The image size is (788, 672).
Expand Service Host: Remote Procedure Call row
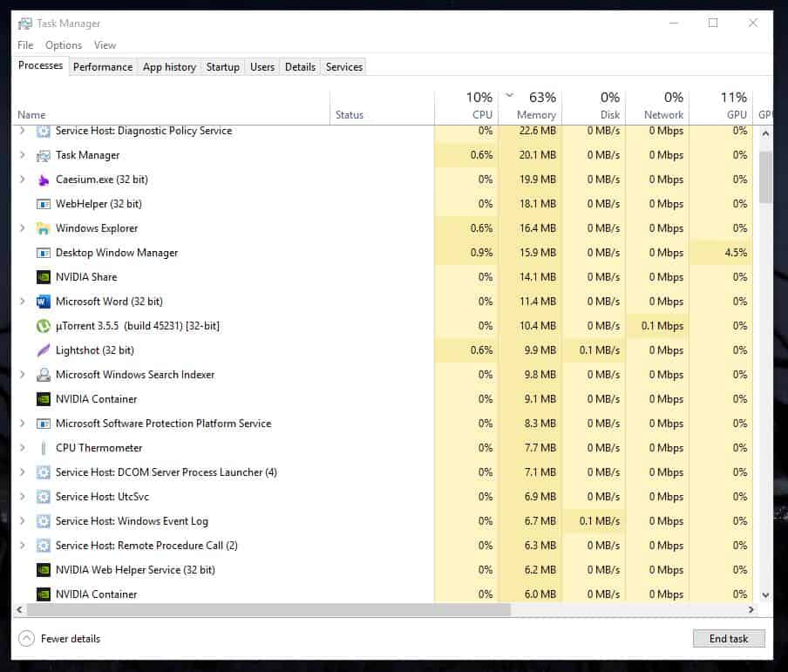click(x=22, y=545)
